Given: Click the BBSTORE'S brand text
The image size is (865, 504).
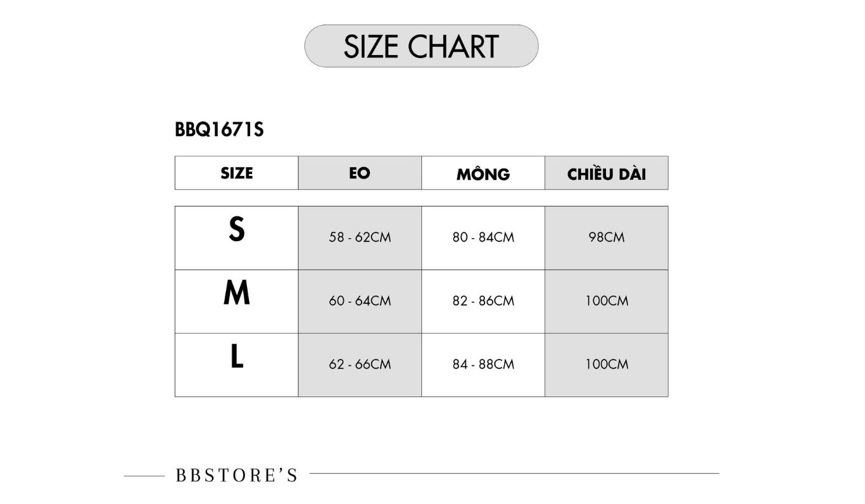Looking at the screenshot, I should pyautogui.click(x=236, y=475).
